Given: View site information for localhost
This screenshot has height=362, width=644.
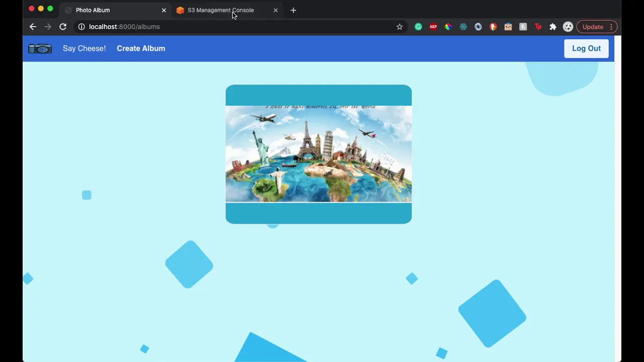Looking at the screenshot, I should coord(82,27).
